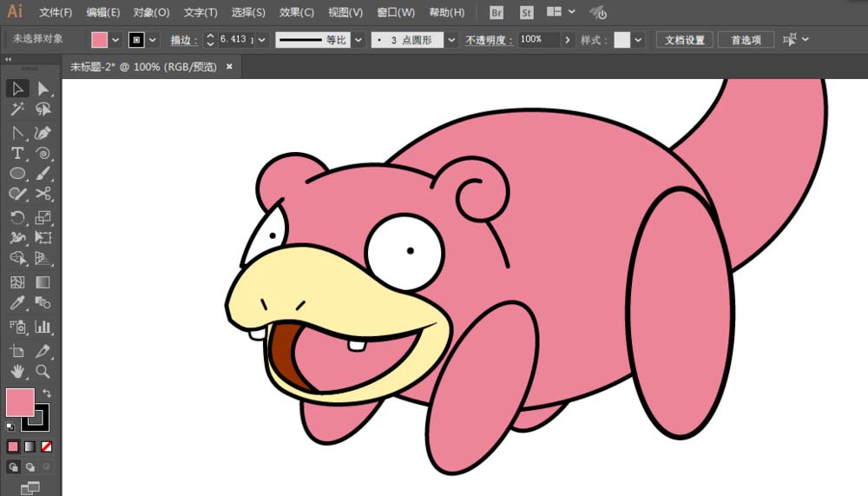This screenshot has height=496, width=868.
Task: Open the 文字(T) menu
Action: pyautogui.click(x=201, y=12)
